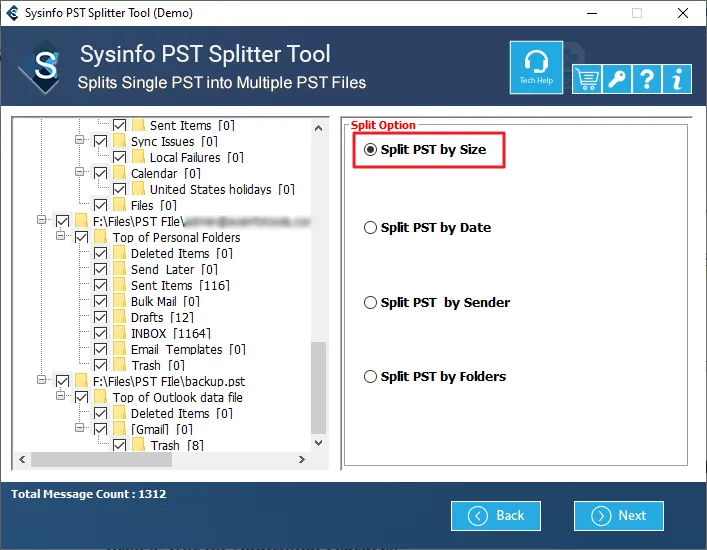Uncheck the Send Later checkbox
The height and width of the screenshot is (550, 707).
pos(101,270)
